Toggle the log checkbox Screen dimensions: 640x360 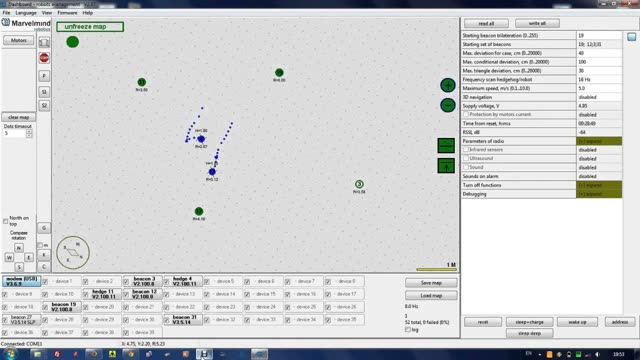(408, 329)
